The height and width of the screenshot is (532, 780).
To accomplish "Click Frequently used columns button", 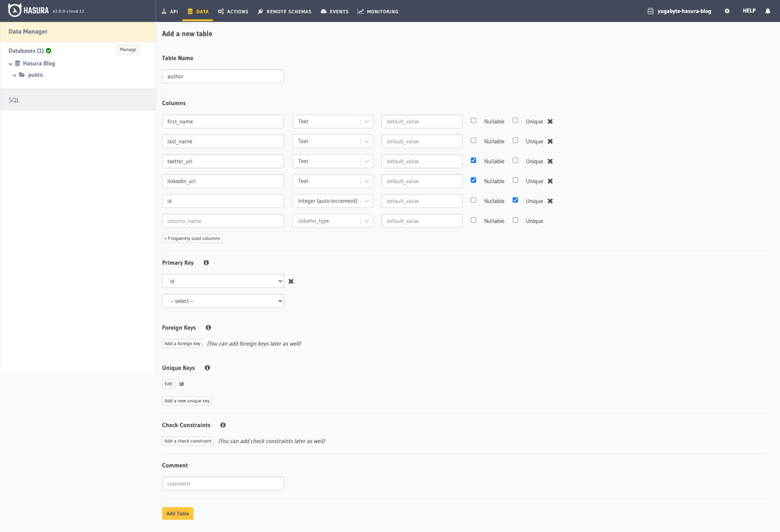I will [x=192, y=238].
